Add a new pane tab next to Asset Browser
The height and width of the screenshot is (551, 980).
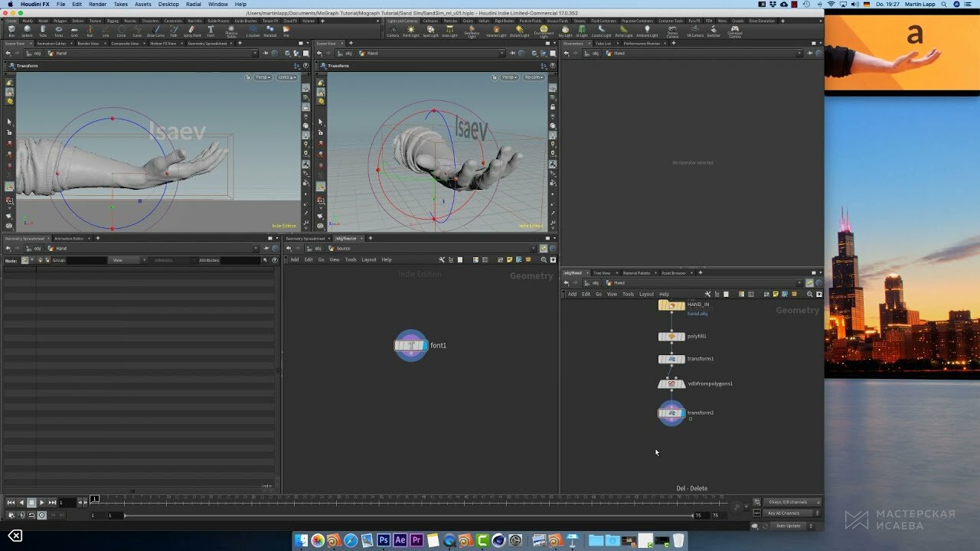click(700, 272)
